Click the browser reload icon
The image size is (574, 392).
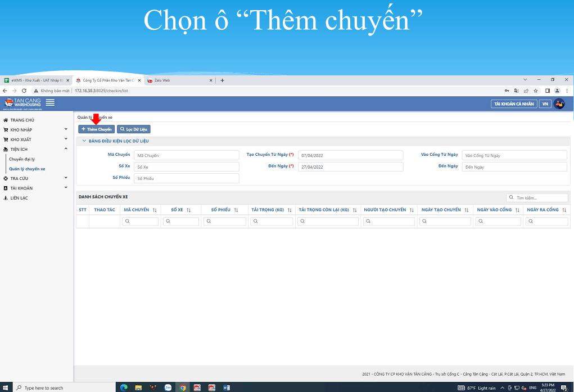tap(24, 91)
